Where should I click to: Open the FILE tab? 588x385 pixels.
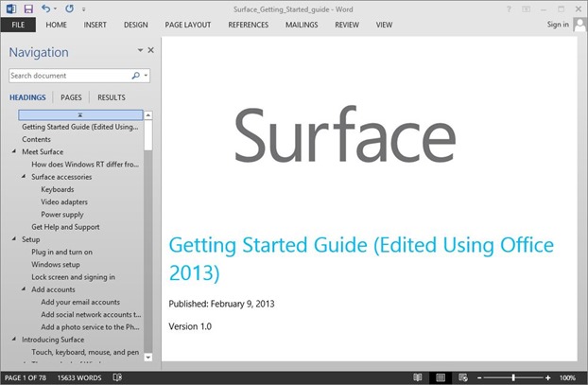(18, 25)
